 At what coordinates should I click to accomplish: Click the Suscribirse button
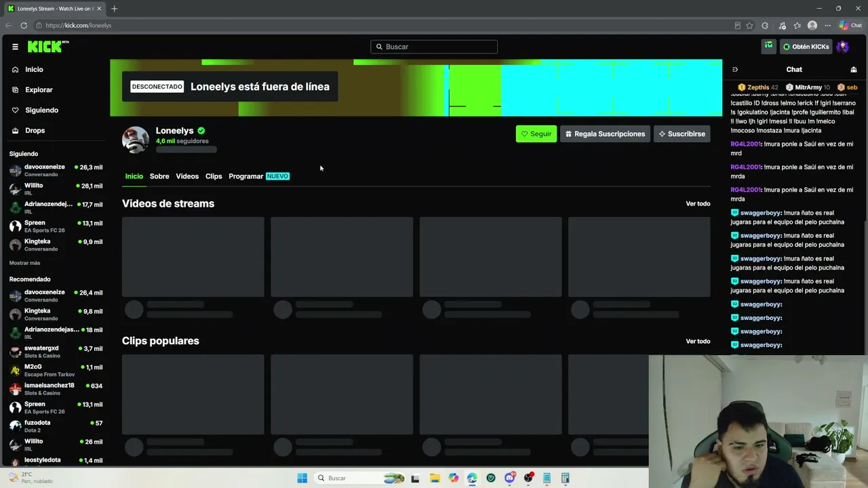tap(682, 134)
